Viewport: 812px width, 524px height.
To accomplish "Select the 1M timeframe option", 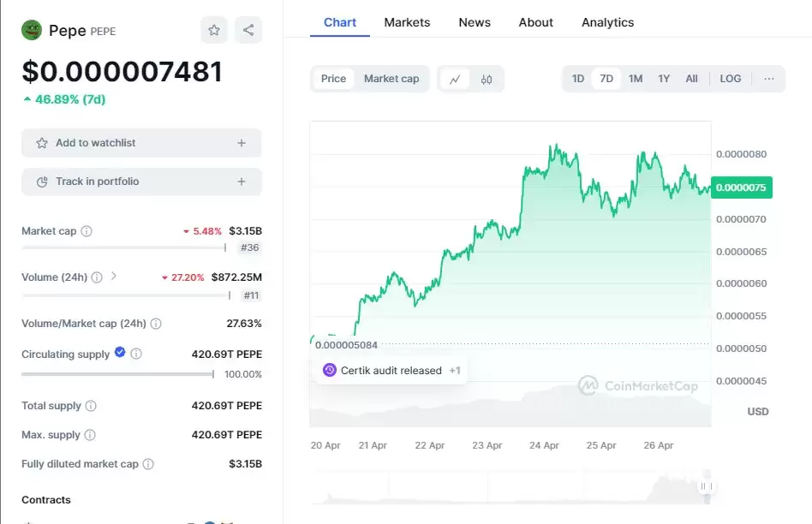I will tap(635, 78).
